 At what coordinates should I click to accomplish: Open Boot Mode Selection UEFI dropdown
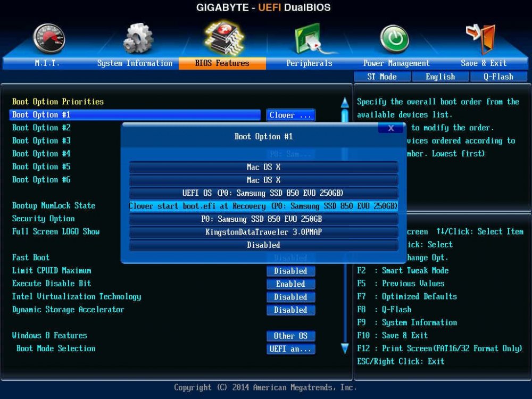tap(291, 349)
